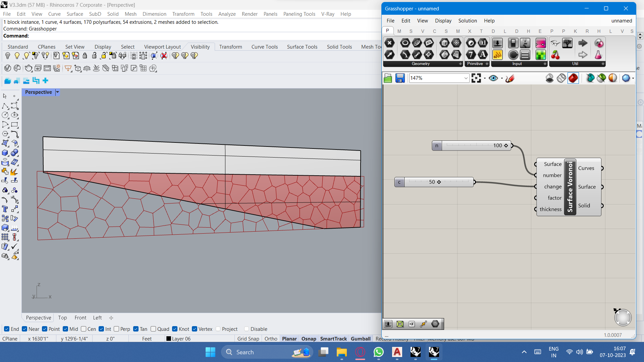Image resolution: width=644 pixels, height=362 pixels.
Task: Click the n number slider set to 100
Action: click(471, 145)
